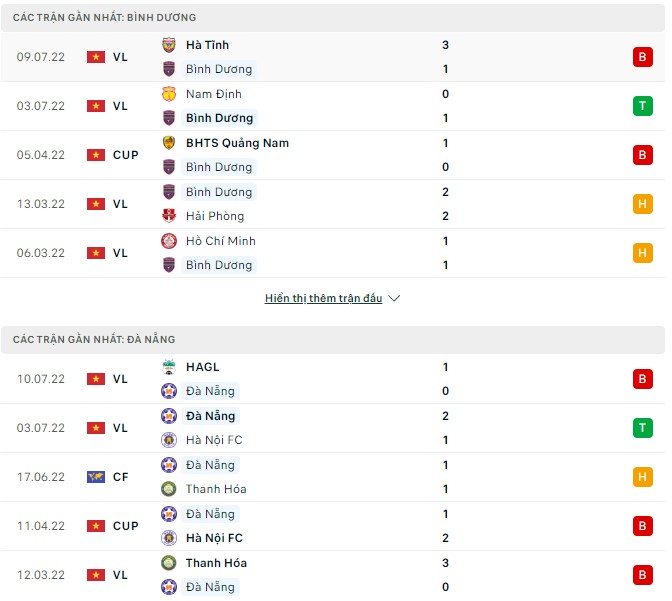
Task: Click the Hồ Chí Minh club crest
Action: click(x=169, y=241)
